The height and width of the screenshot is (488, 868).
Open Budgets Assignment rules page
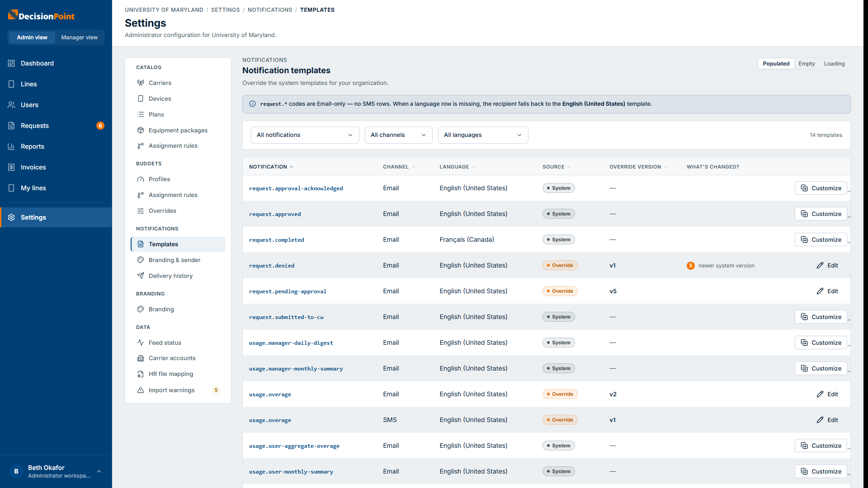[178, 195]
